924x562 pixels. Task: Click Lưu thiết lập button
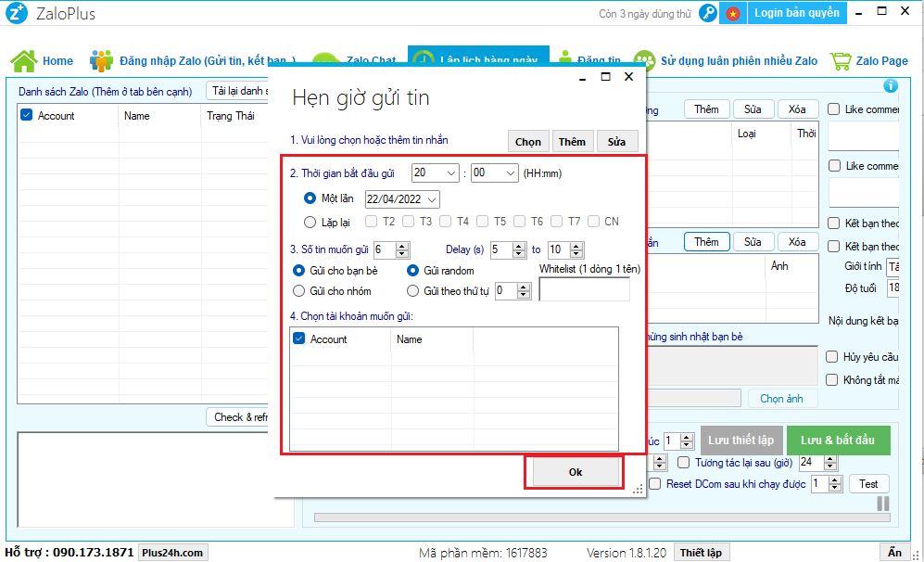point(740,440)
